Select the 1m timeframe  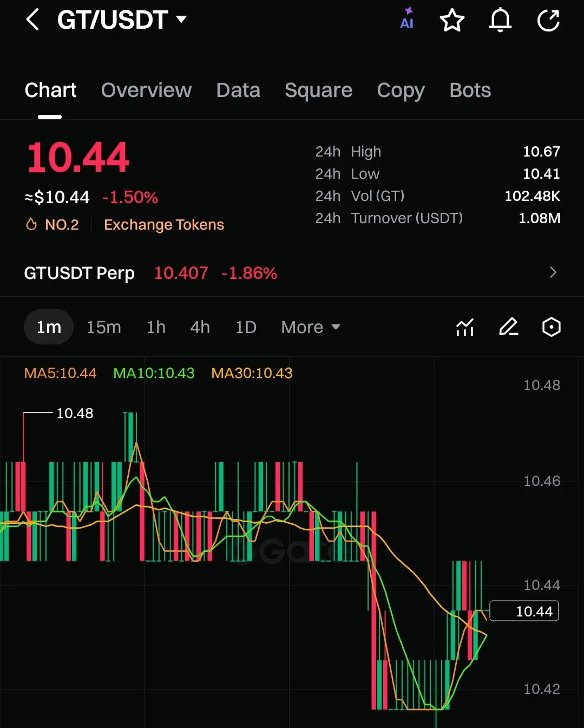49,327
